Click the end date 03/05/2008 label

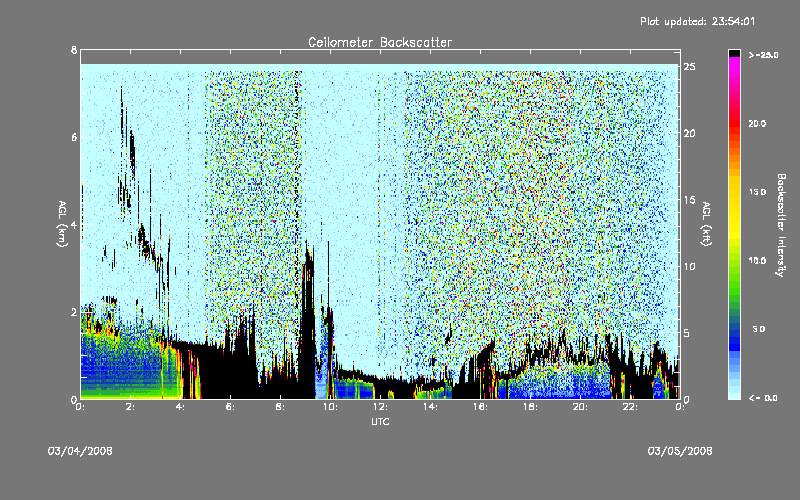(680, 451)
